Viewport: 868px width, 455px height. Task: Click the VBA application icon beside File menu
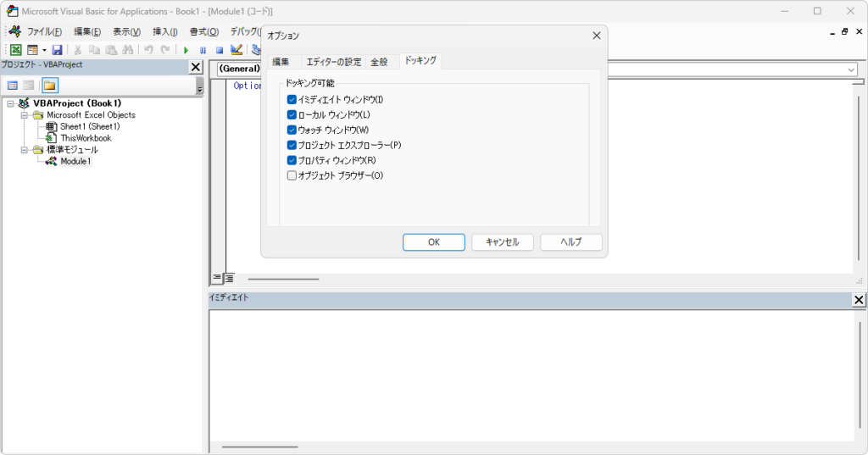tap(15, 31)
